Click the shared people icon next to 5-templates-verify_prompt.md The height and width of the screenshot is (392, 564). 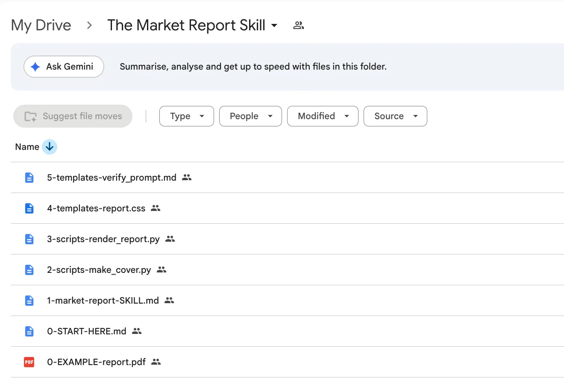tap(187, 177)
